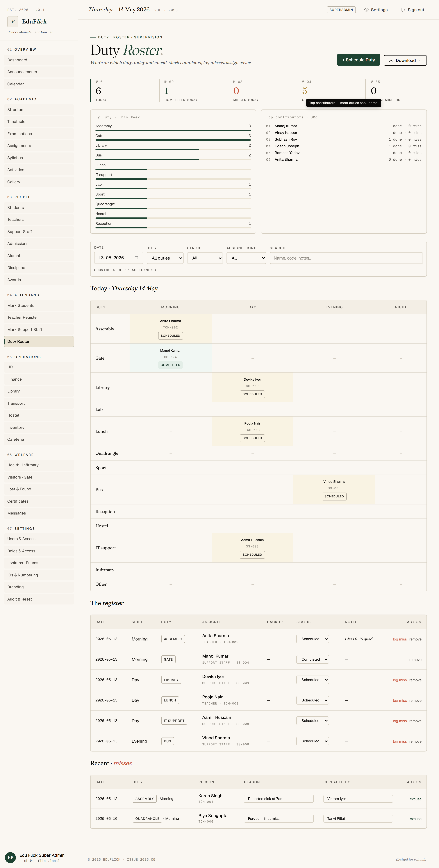Click the SUPERADMIN badge

(341, 10)
